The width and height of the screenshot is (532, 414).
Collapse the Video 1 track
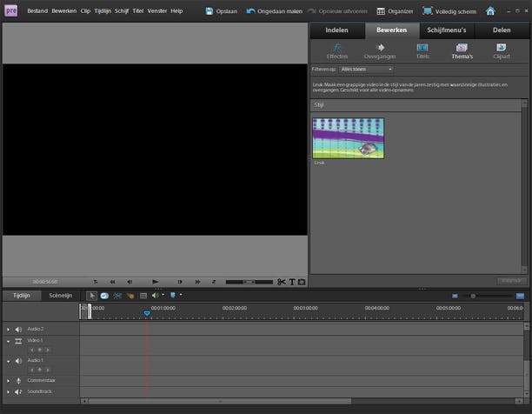coord(8,341)
